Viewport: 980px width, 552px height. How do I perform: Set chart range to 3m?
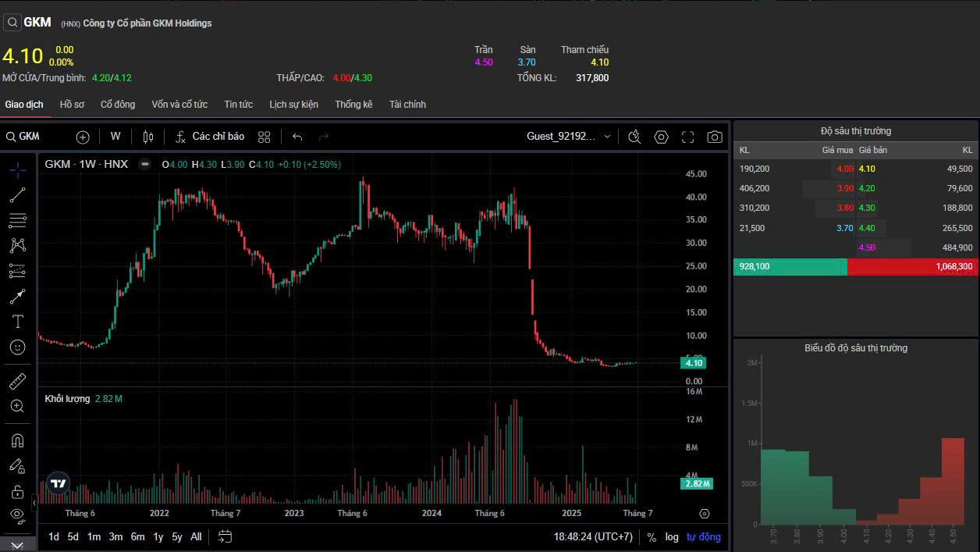[115, 536]
